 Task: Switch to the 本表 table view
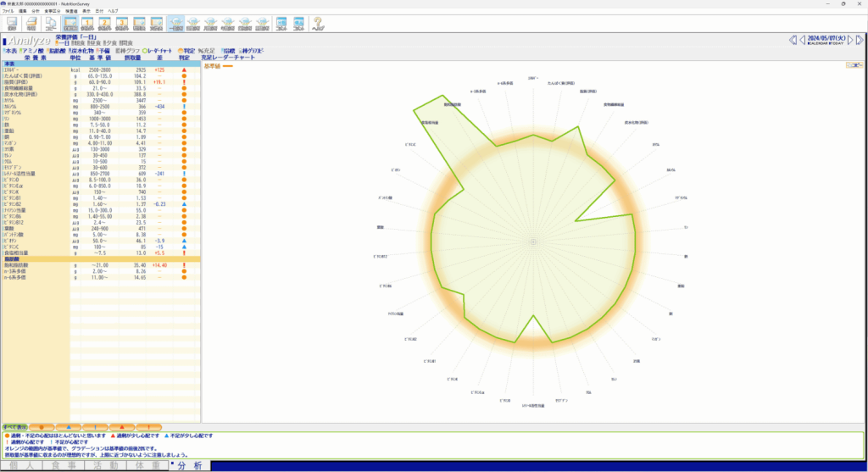(10, 51)
